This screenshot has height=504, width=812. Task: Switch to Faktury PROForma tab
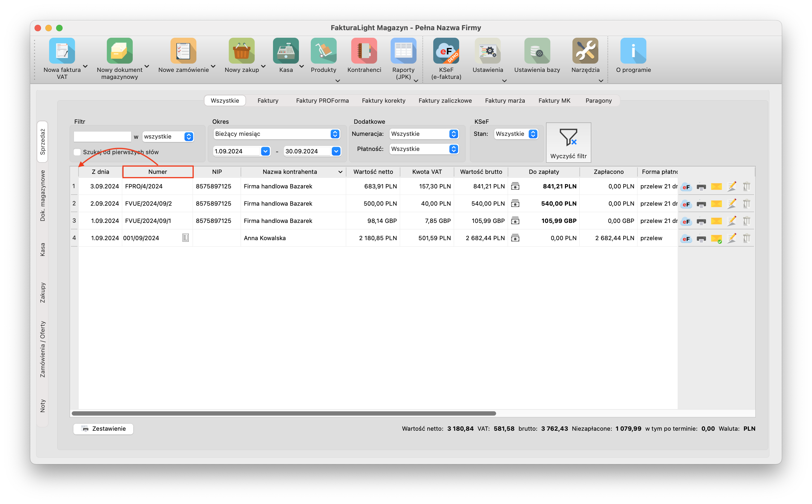coord(322,100)
